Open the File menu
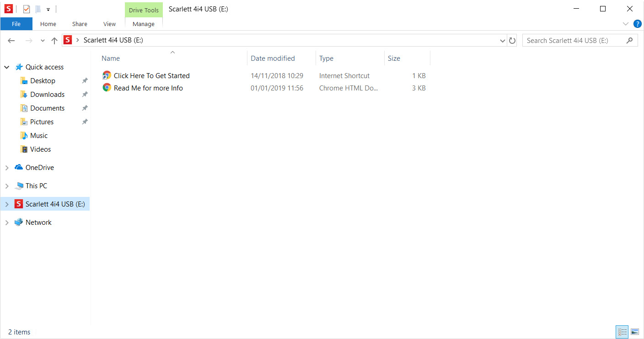The image size is (644, 339). point(16,24)
